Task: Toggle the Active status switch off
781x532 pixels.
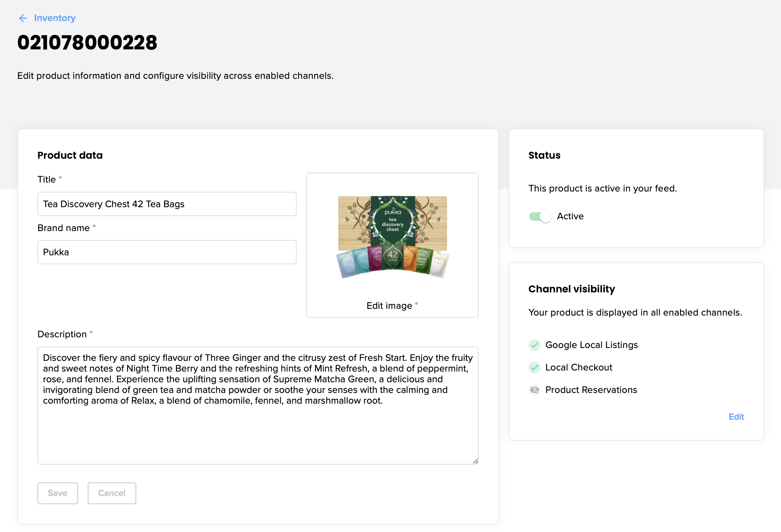Action: (540, 216)
